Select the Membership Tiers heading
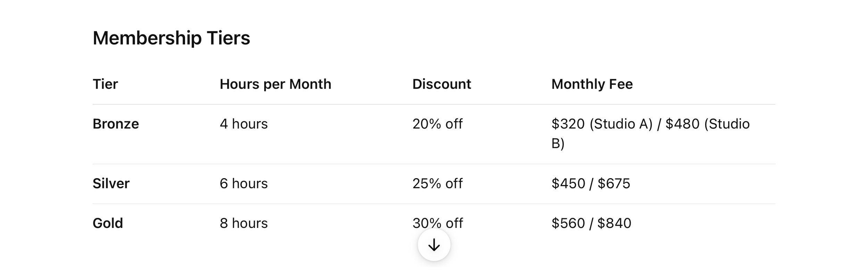The height and width of the screenshot is (272, 868). click(x=171, y=38)
